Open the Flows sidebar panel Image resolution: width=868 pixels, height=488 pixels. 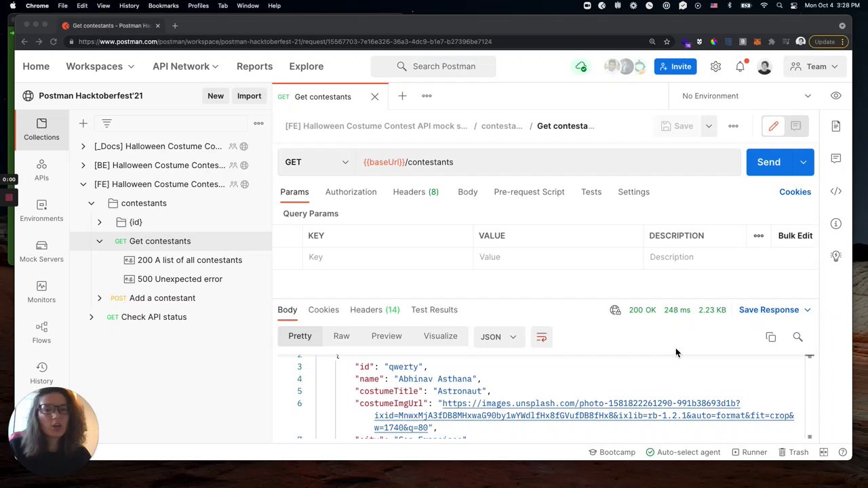point(41,332)
